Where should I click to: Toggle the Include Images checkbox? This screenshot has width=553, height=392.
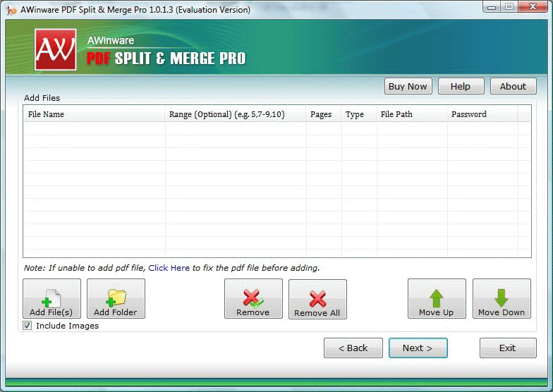click(x=27, y=326)
